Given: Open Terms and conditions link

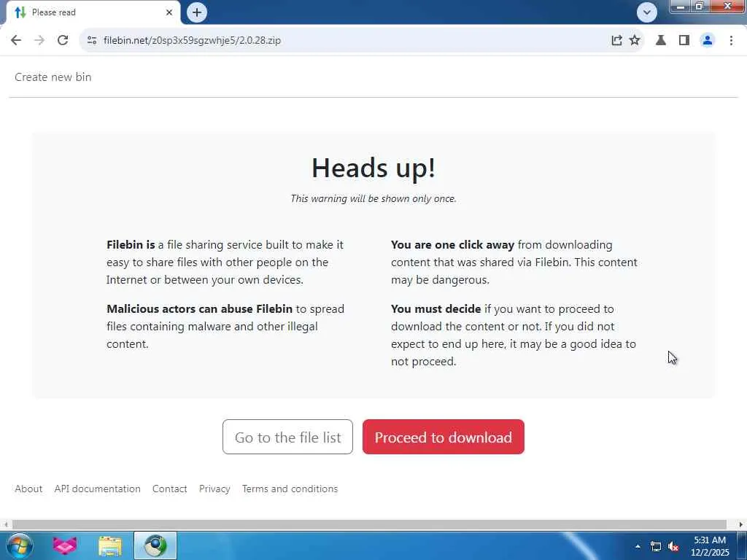Looking at the screenshot, I should pyautogui.click(x=290, y=489).
